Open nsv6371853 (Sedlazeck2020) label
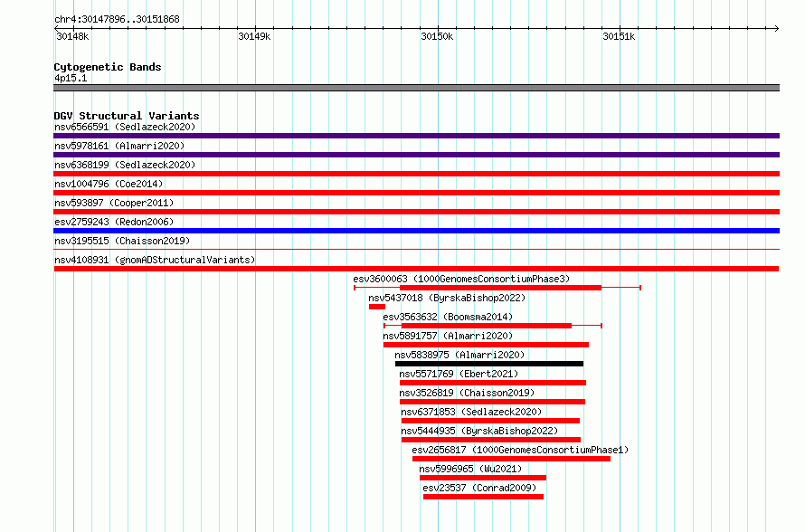 pos(471,412)
